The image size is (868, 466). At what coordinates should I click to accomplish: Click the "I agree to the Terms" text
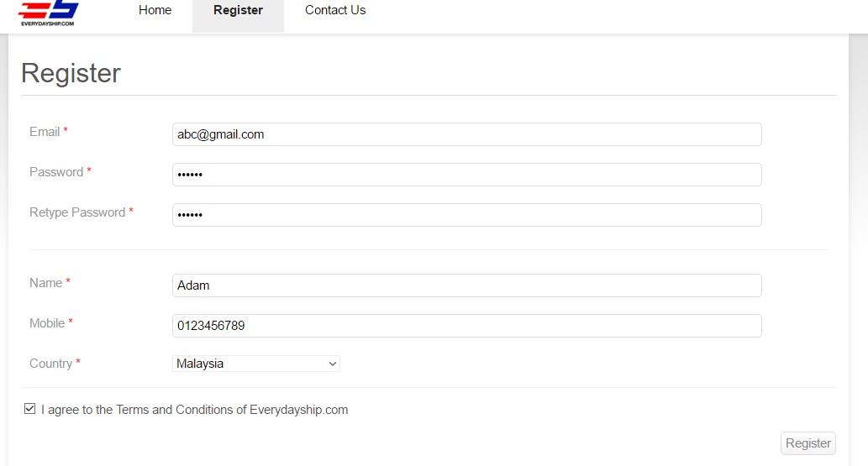pos(194,410)
